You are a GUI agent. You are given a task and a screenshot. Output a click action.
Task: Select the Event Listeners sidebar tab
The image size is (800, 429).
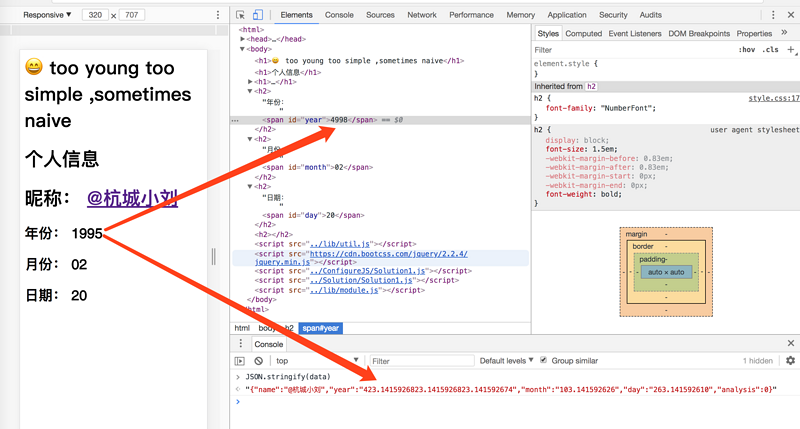(x=635, y=34)
